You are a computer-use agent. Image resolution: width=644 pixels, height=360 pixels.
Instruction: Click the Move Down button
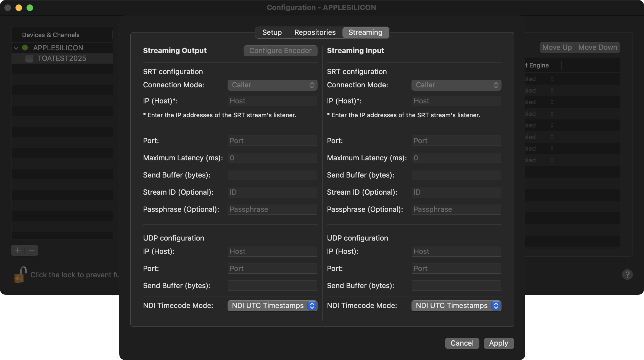pos(598,47)
